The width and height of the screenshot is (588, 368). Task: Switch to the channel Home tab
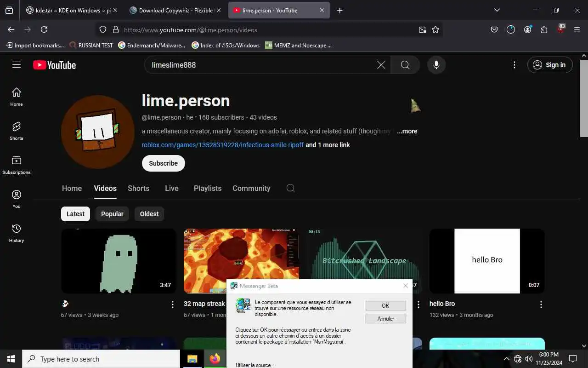click(72, 188)
